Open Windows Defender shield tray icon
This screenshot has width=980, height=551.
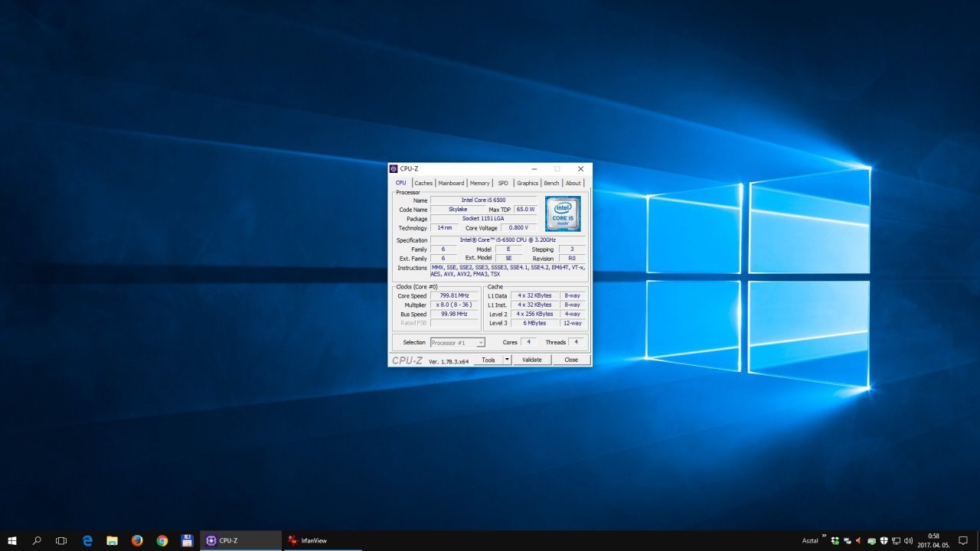(x=883, y=540)
